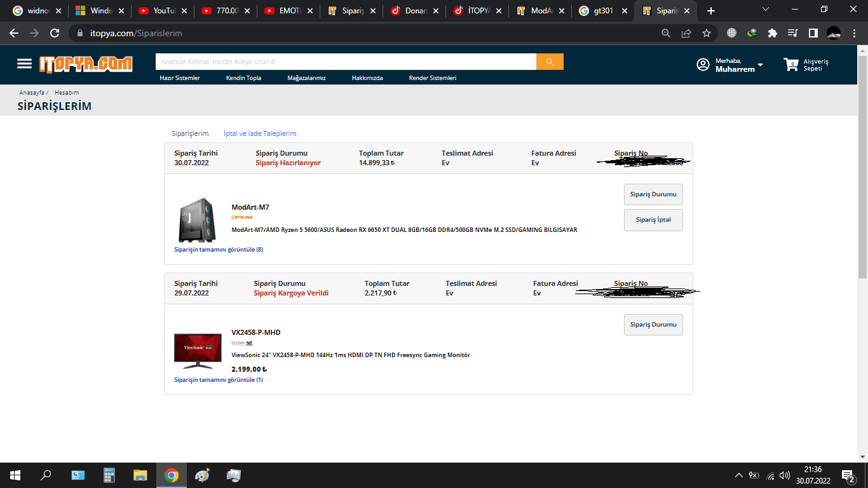This screenshot has height=488, width=868.
Task: Open the Hesabım breadcrumb link
Action: coord(67,93)
